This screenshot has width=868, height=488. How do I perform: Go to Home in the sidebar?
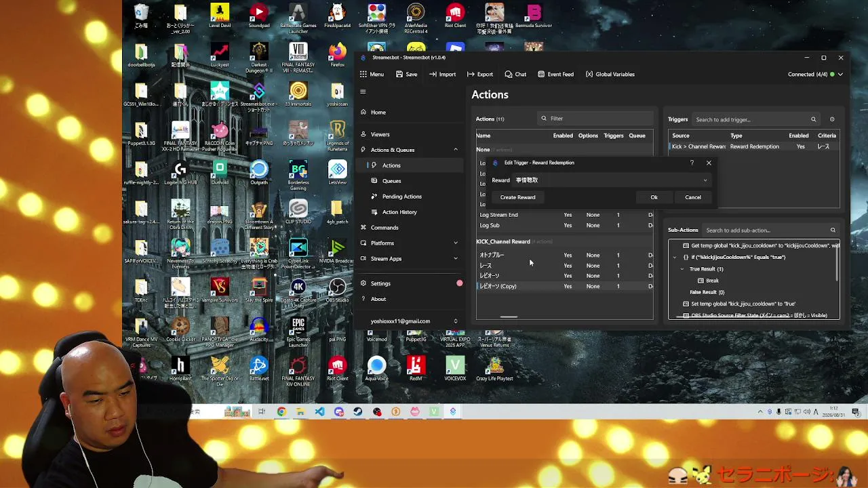point(410,113)
